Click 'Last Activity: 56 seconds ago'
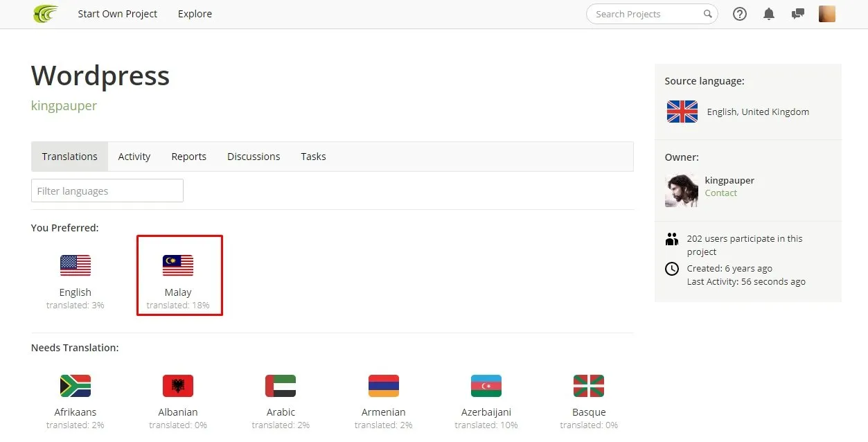The image size is (868, 442). (746, 282)
